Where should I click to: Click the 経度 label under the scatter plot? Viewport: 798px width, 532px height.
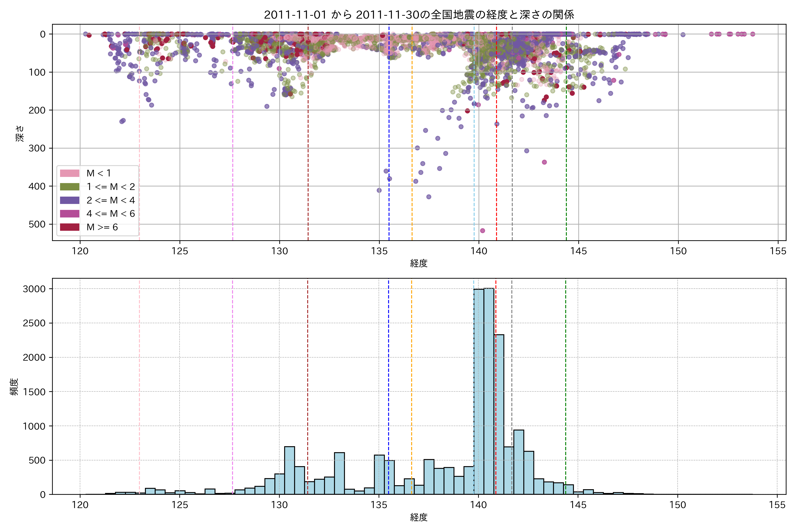[x=419, y=263]
